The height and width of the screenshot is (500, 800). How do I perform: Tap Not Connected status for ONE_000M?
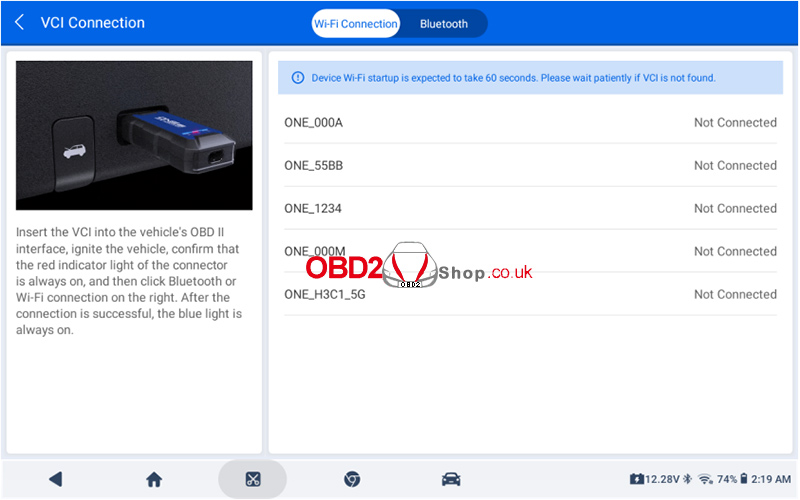735,252
